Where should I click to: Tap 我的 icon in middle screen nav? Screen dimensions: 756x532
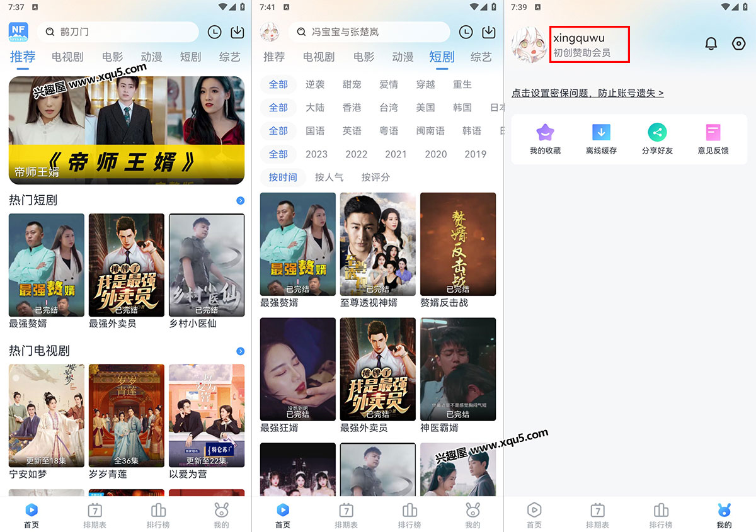point(472,509)
